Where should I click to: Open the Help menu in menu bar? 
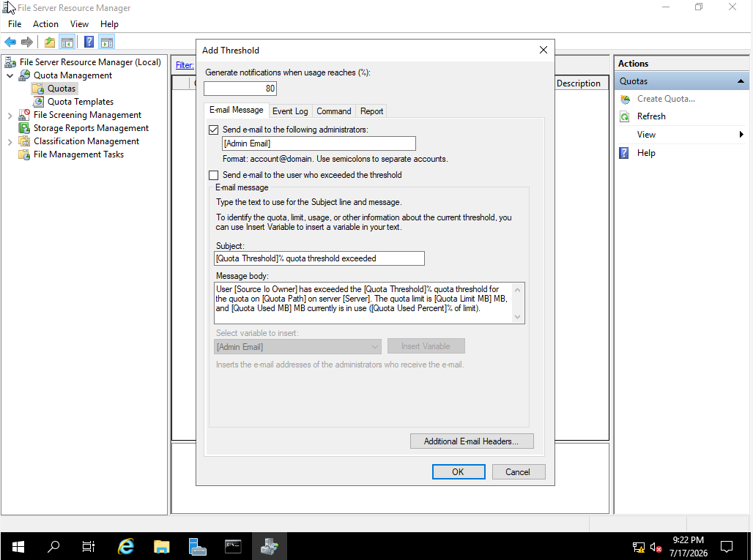[109, 24]
